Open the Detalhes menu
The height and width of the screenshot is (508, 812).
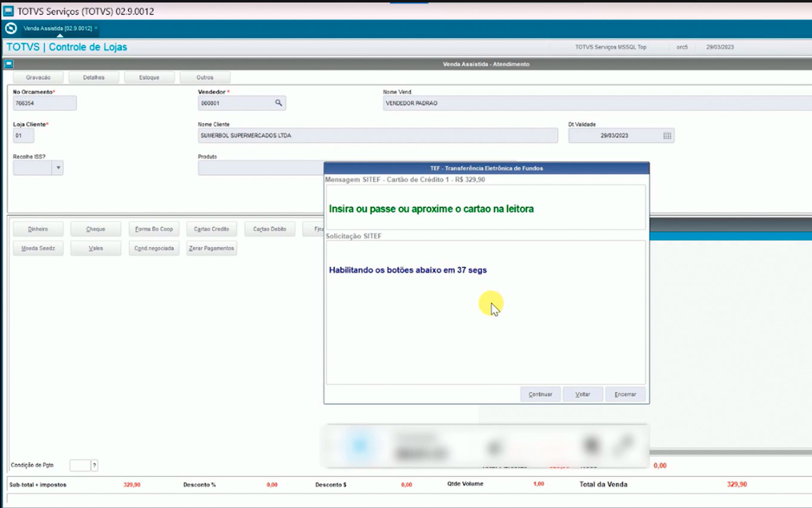pyautogui.click(x=94, y=78)
